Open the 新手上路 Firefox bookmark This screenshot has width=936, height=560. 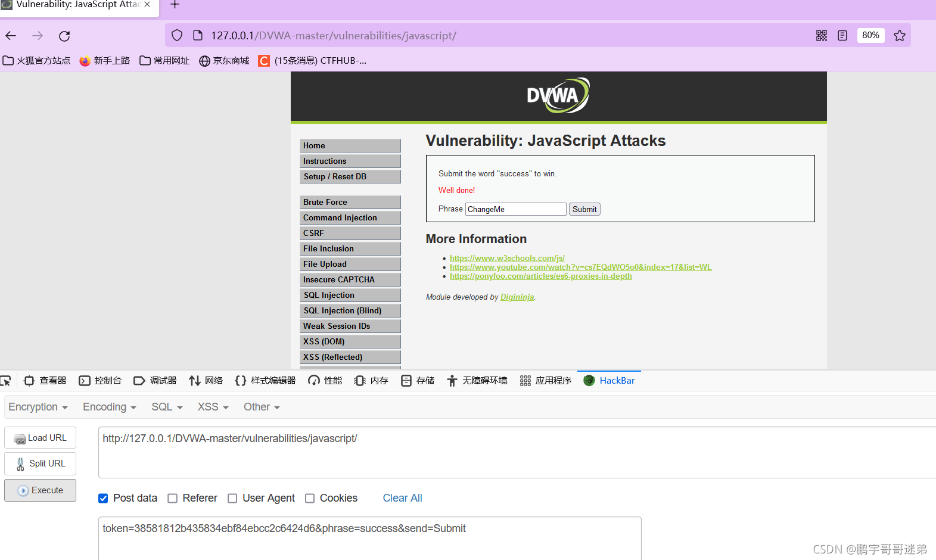pyautogui.click(x=105, y=61)
